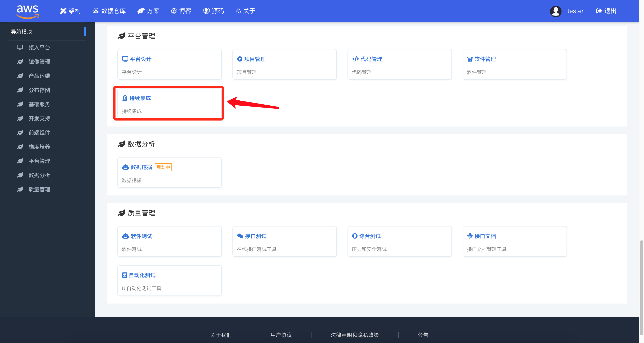
Task: Click the leaf icon beside 基础服务
Action: (20, 104)
